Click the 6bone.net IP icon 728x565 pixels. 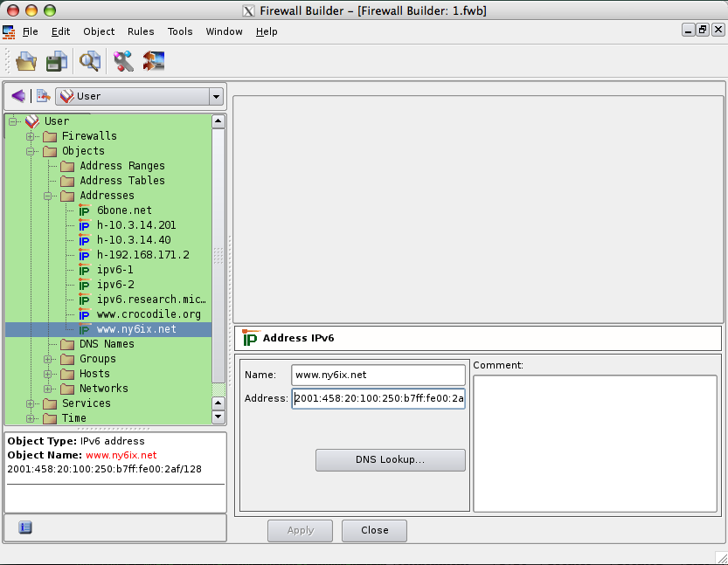84,210
